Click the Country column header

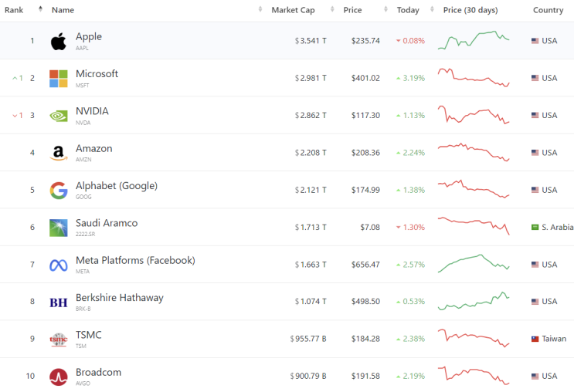548,10
